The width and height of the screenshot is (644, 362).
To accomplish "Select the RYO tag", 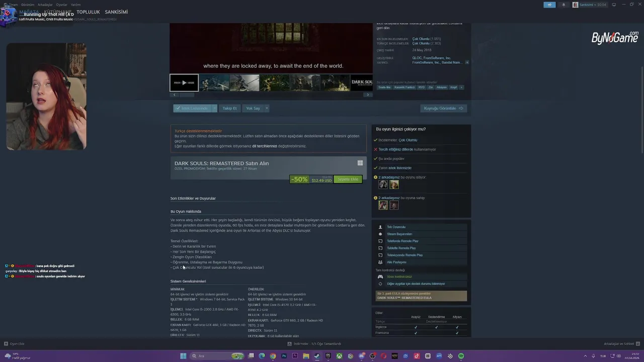I will coord(422,87).
